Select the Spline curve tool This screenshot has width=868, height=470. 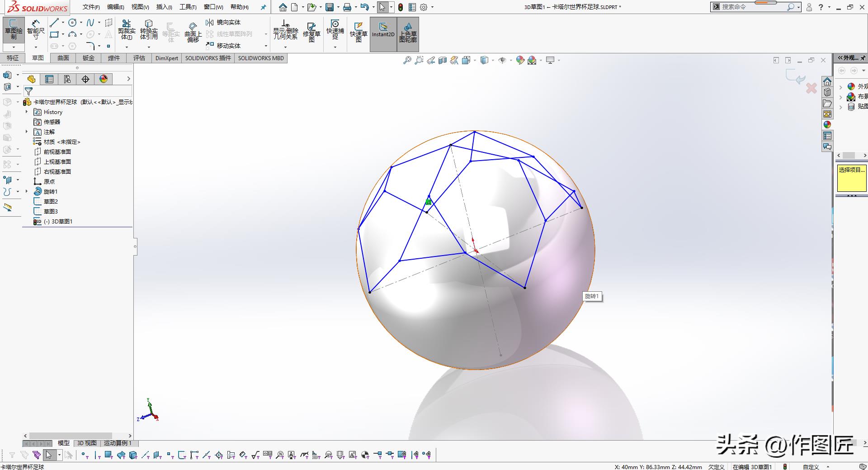[90, 23]
